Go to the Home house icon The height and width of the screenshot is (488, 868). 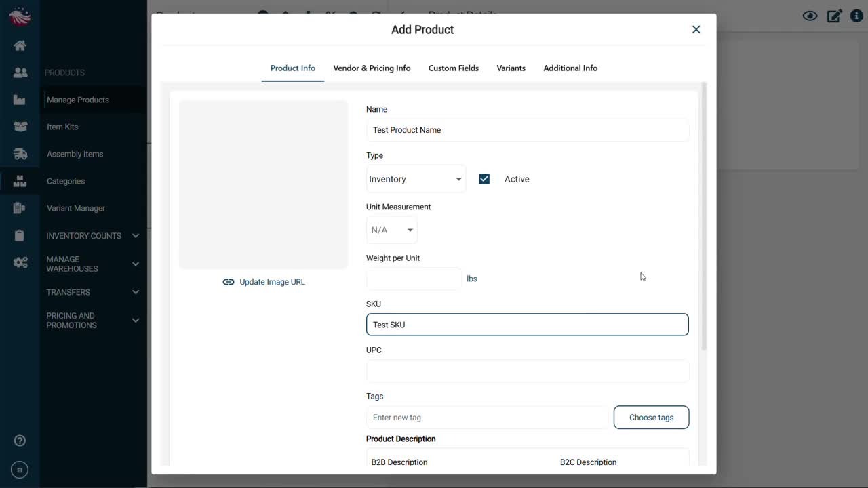(20, 45)
